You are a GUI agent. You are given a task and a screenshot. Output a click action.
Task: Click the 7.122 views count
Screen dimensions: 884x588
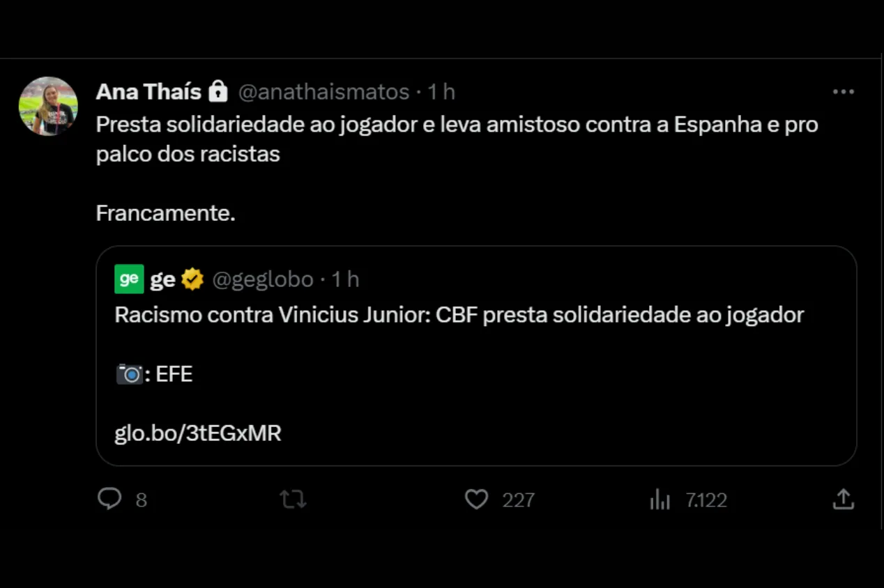pyautogui.click(x=706, y=500)
